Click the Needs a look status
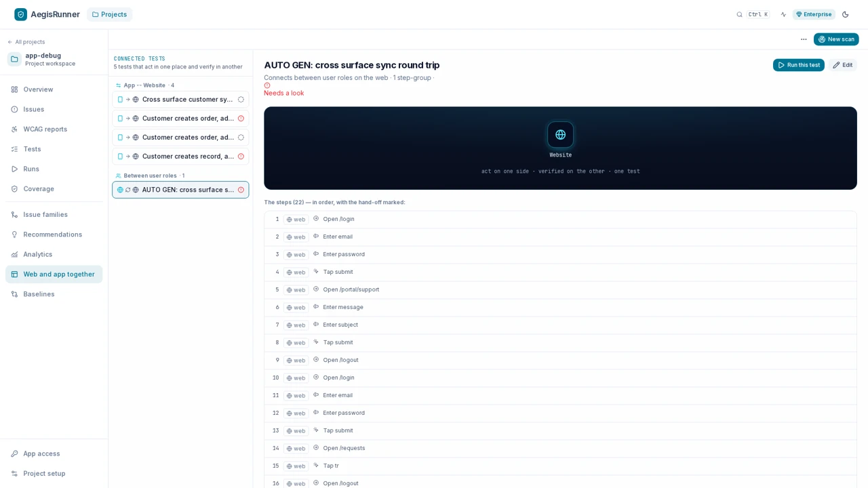Screen dimensions: 868x488 point(283,93)
